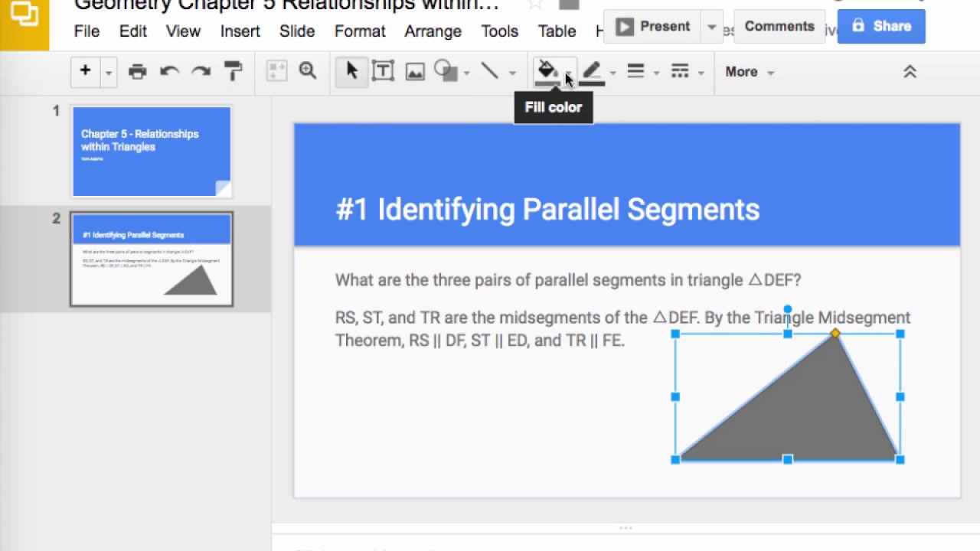The image size is (980, 551).
Task: Select the Line tool
Action: [x=490, y=71]
